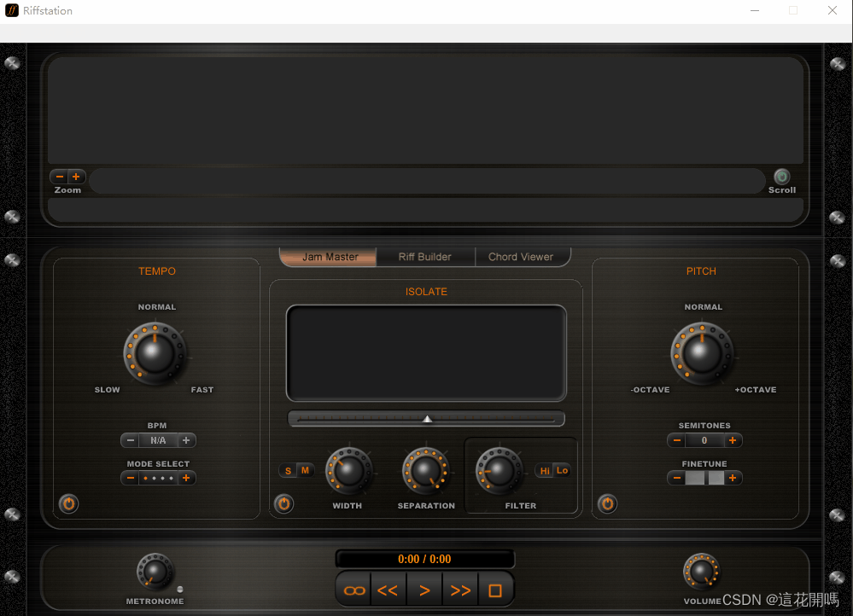This screenshot has width=853, height=616.
Task: Minimize the Riffstation window
Action: [x=755, y=10]
